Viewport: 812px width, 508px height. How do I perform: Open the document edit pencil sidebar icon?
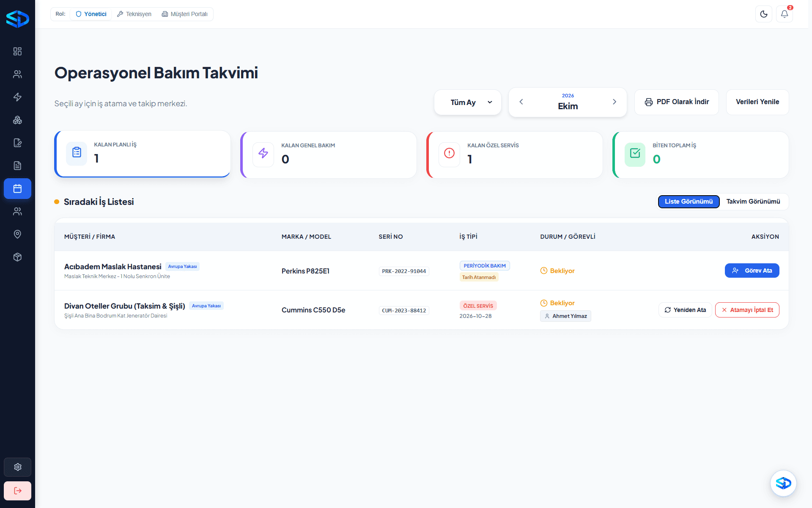[x=17, y=143]
